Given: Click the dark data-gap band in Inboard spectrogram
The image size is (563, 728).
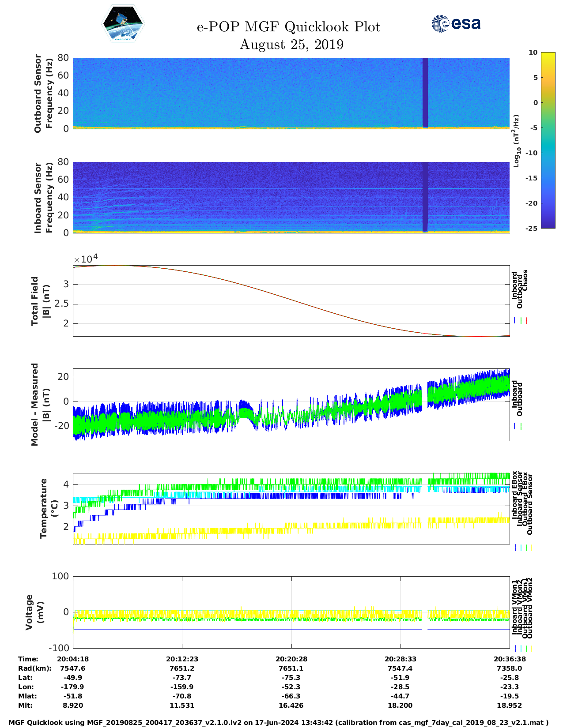Looking at the screenshot, I should pyautogui.click(x=425, y=197).
